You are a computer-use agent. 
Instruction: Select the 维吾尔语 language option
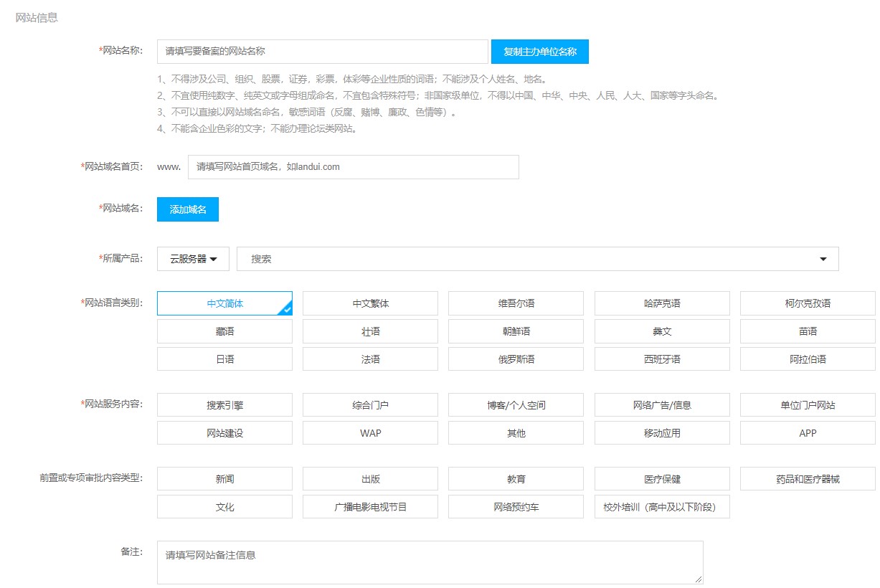(516, 303)
